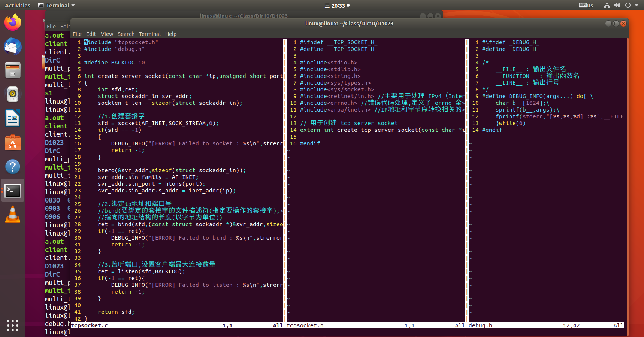Click the 'int create_server_socket' function line

click(x=184, y=76)
